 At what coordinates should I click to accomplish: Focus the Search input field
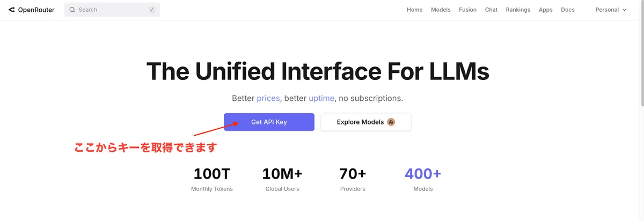[x=112, y=10]
